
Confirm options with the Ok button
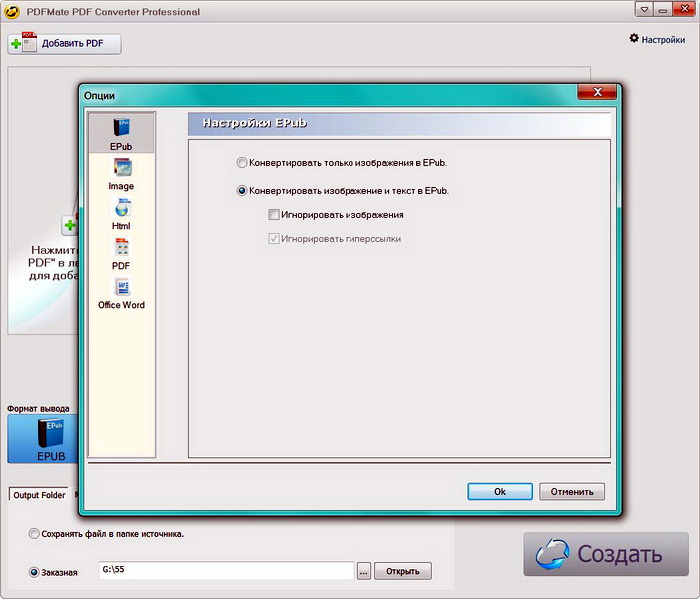(500, 492)
